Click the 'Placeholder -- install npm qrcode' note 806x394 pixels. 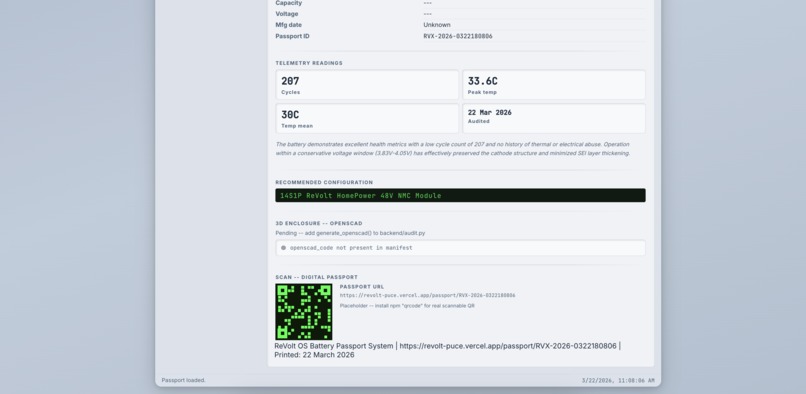(407, 306)
